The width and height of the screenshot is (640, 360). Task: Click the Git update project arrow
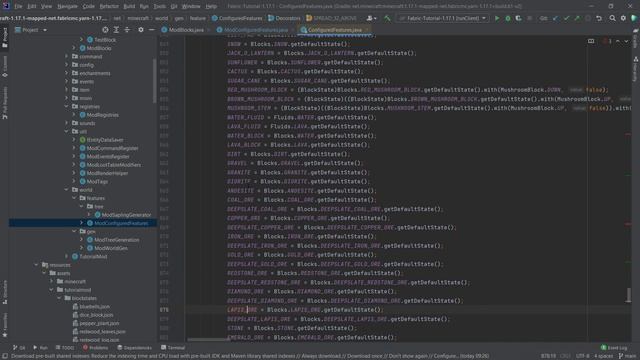click(556, 18)
